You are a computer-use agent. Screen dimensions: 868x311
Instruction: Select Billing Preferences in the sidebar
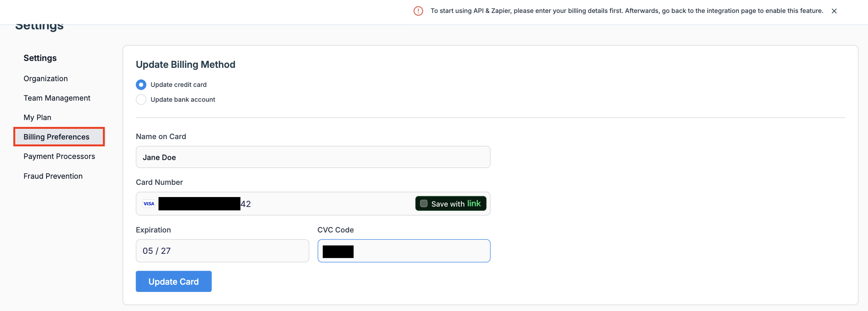coord(56,137)
